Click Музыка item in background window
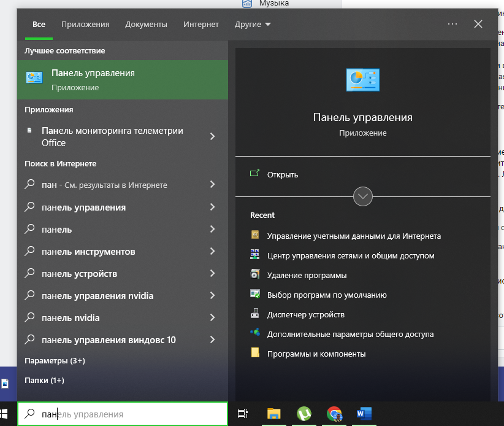The height and width of the screenshot is (426, 504). click(274, 3)
